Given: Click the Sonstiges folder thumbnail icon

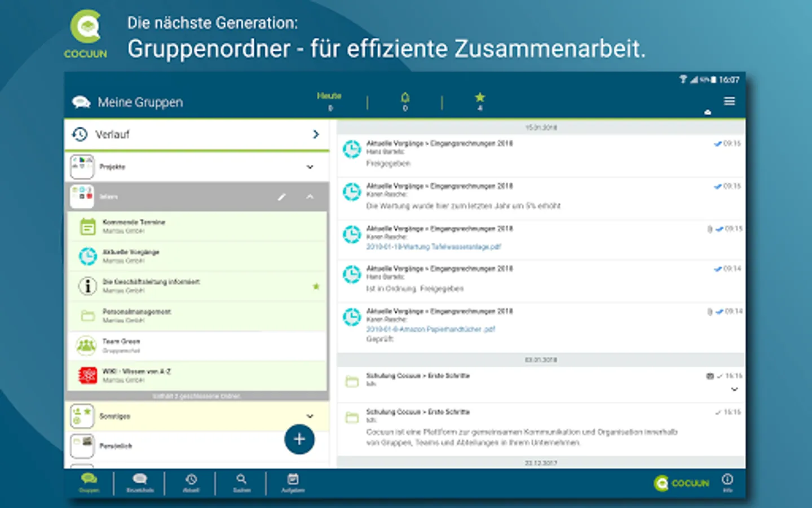Looking at the screenshot, I should click(x=82, y=416).
